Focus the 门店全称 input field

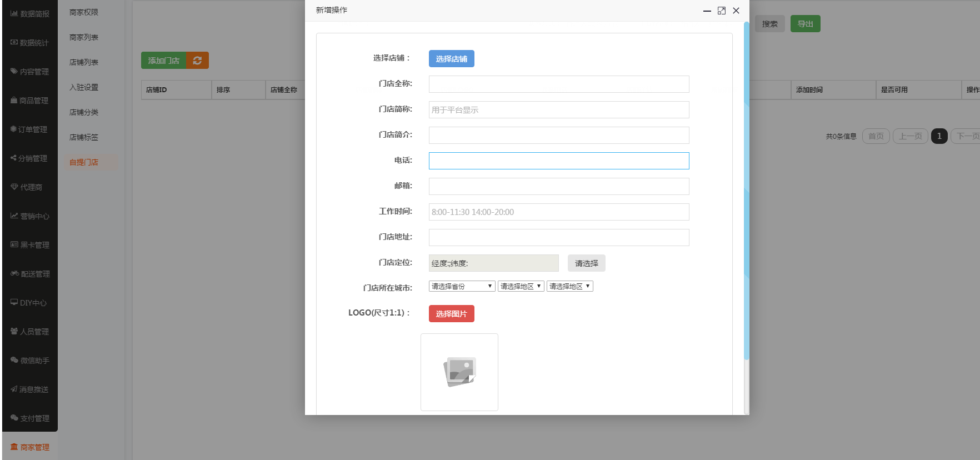click(558, 84)
